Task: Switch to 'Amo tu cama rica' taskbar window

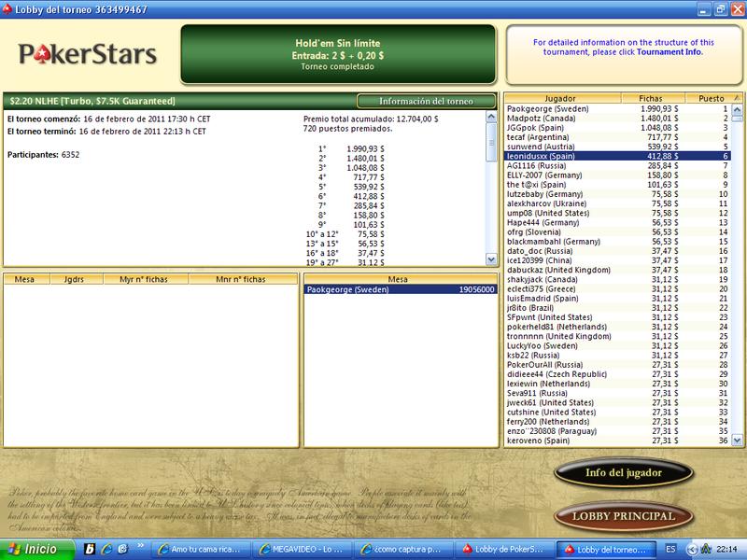Action: coord(202,550)
